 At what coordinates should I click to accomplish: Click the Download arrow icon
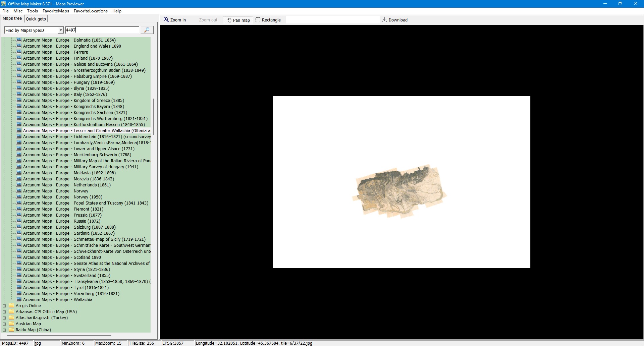click(384, 20)
